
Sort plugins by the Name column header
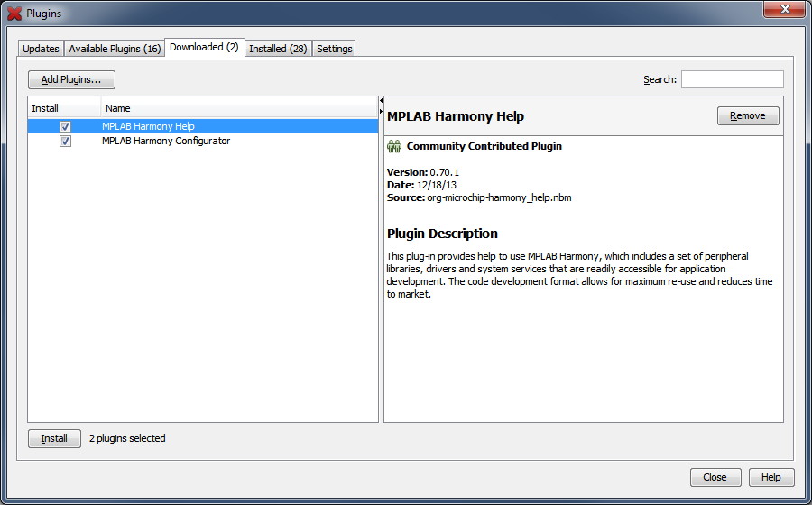(238, 108)
